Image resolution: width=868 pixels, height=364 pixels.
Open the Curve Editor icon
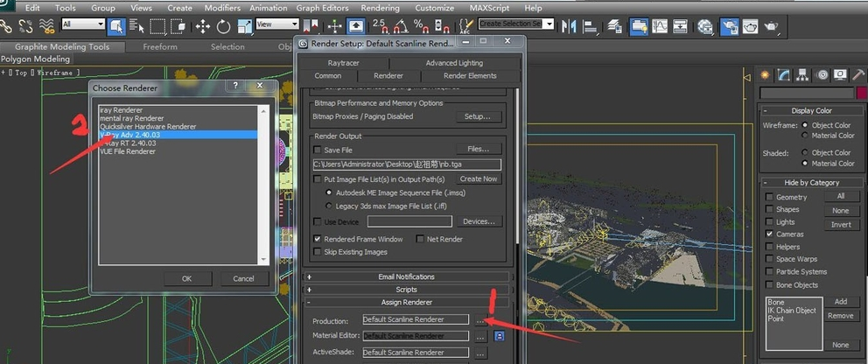point(660,25)
